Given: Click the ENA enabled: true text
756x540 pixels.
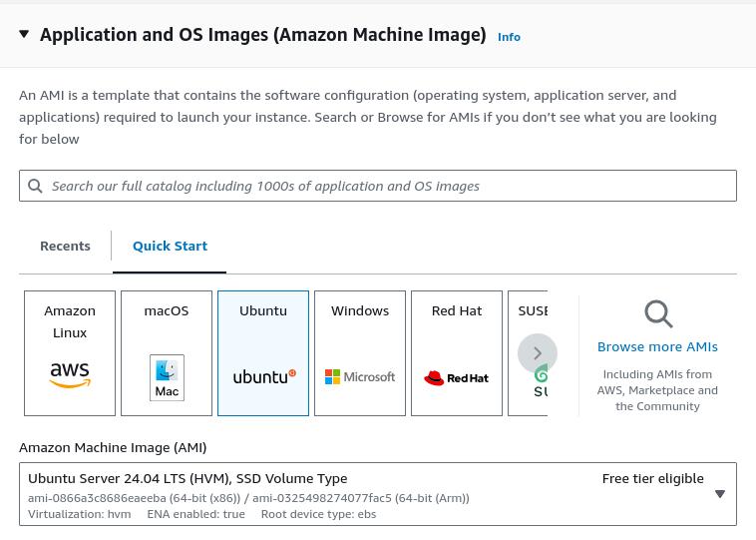Looking at the screenshot, I should point(195,514).
